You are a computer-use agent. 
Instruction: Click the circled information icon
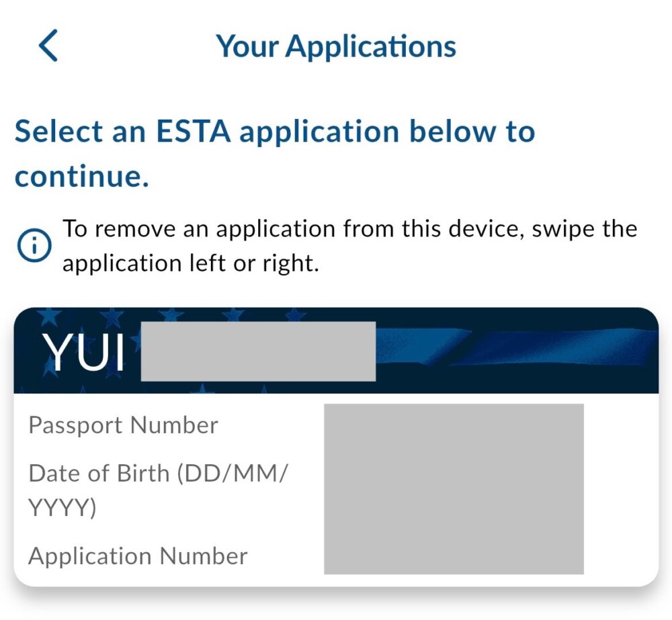click(33, 247)
